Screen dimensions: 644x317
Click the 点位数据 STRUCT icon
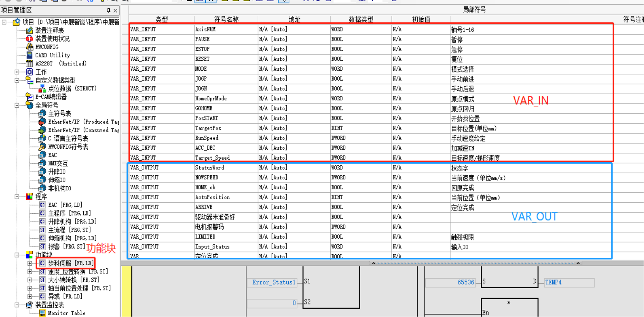coord(42,89)
